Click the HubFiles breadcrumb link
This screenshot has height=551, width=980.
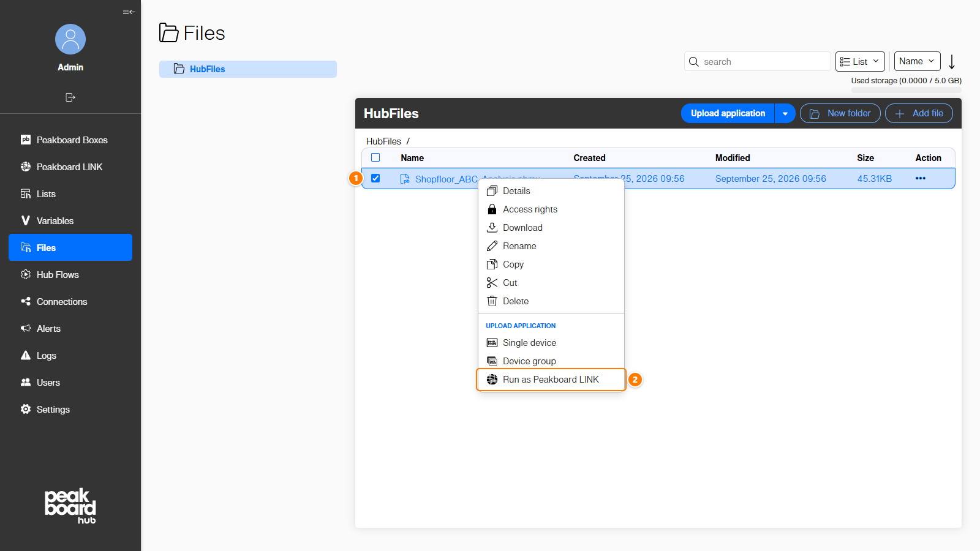(383, 141)
